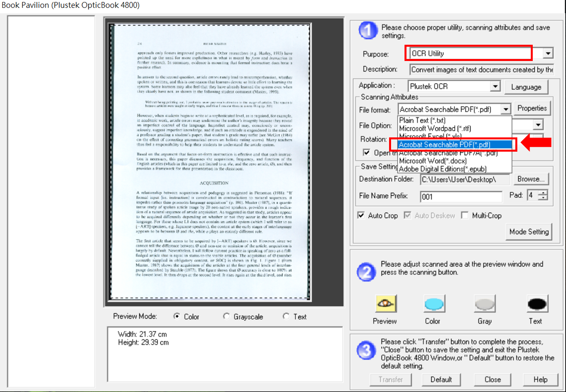This screenshot has width=566, height=392.
Task: Open the Language settings button
Action: click(526, 87)
